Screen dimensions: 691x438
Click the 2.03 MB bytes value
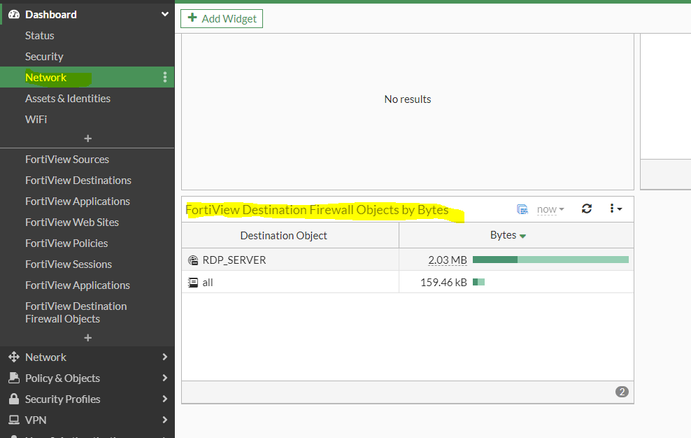click(x=447, y=260)
